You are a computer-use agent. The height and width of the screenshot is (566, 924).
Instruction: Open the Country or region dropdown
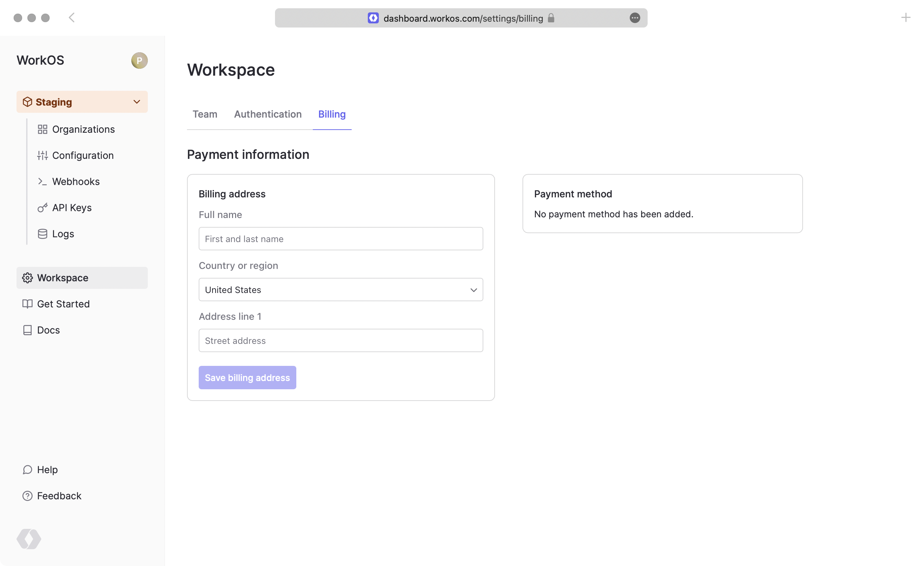coord(341,290)
